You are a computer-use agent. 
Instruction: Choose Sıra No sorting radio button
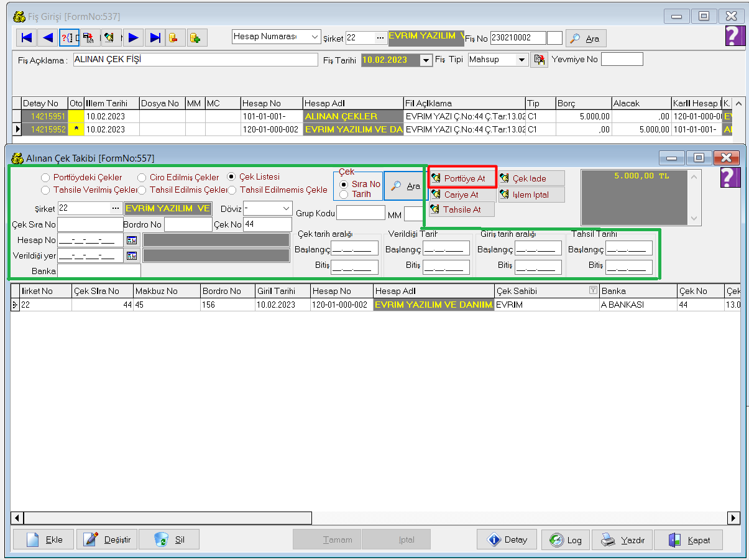344,184
